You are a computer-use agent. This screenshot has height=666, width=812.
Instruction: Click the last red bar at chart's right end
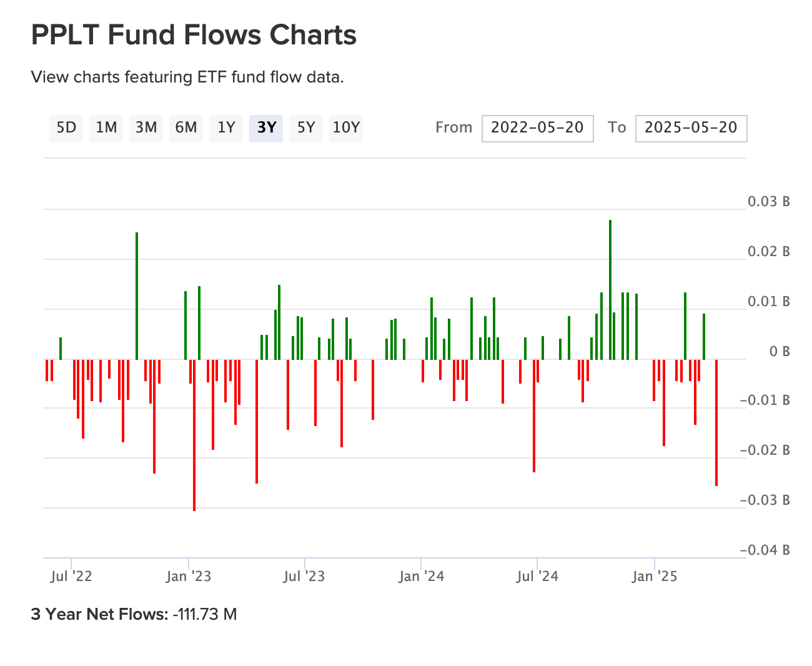pyautogui.click(x=716, y=422)
